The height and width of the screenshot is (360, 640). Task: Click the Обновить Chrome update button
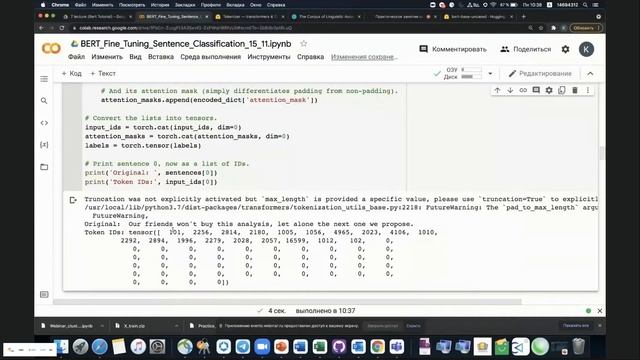coord(586,28)
